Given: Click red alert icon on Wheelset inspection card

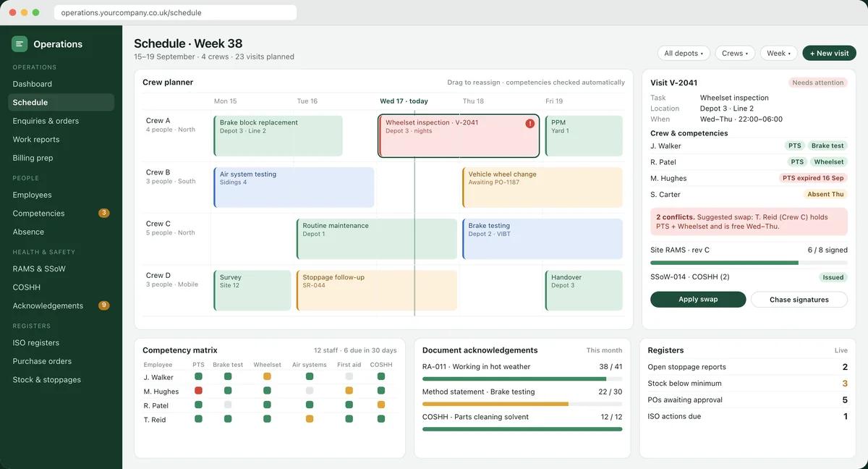Looking at the screenshot, I should [x=530, y=124].
